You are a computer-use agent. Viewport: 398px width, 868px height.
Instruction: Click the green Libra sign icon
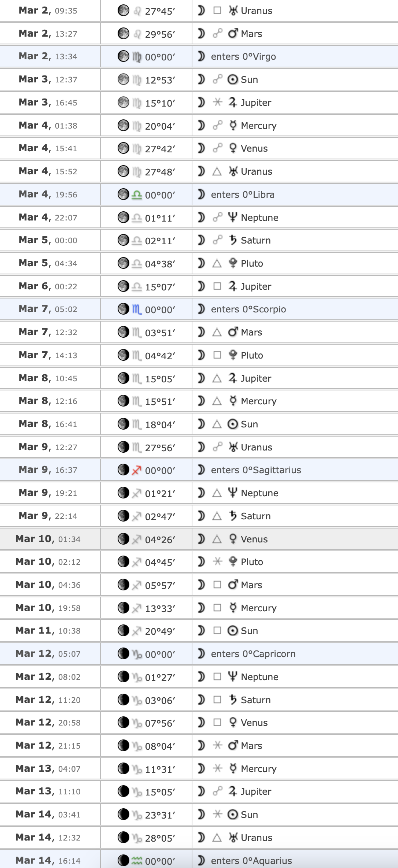pyautogui.click(x=136, y=195)
